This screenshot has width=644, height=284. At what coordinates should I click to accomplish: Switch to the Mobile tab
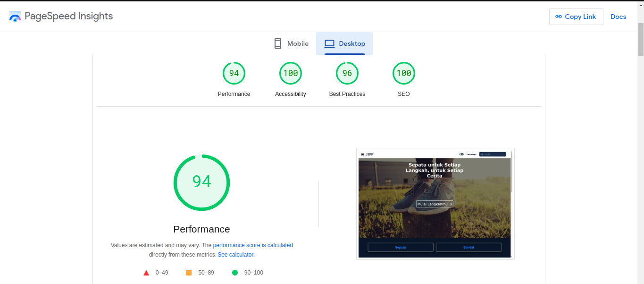point(291,43)
